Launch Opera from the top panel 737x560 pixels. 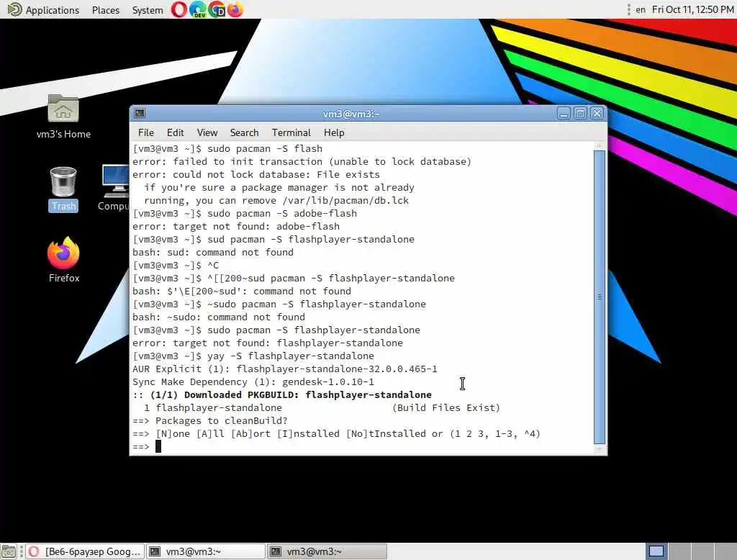click(x=178, y=9)
